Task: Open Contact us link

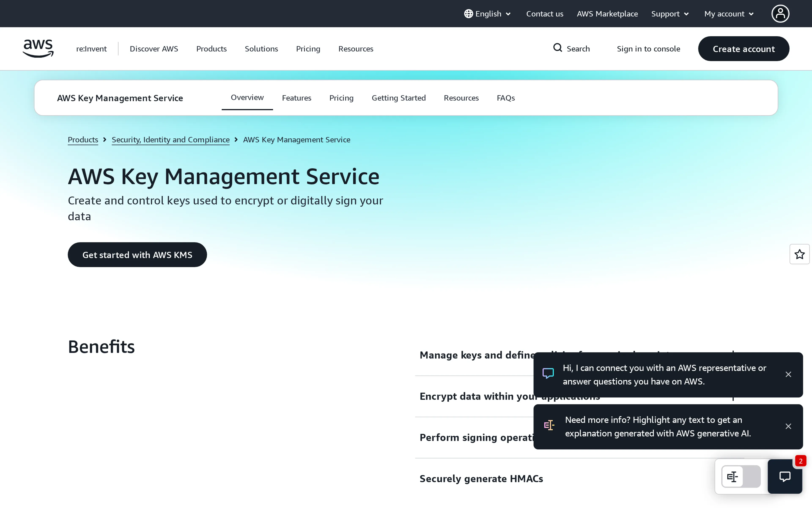Action: [545, 14]
